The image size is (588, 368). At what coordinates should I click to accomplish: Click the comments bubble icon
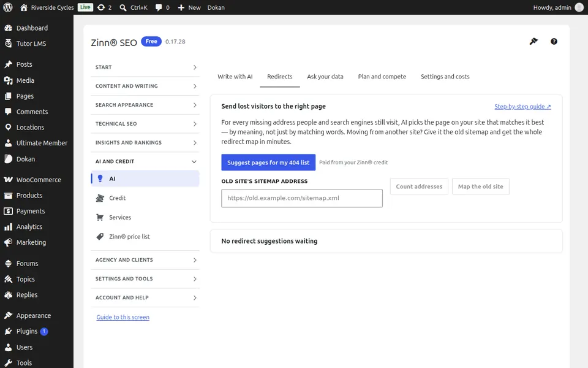click(159, 7)
